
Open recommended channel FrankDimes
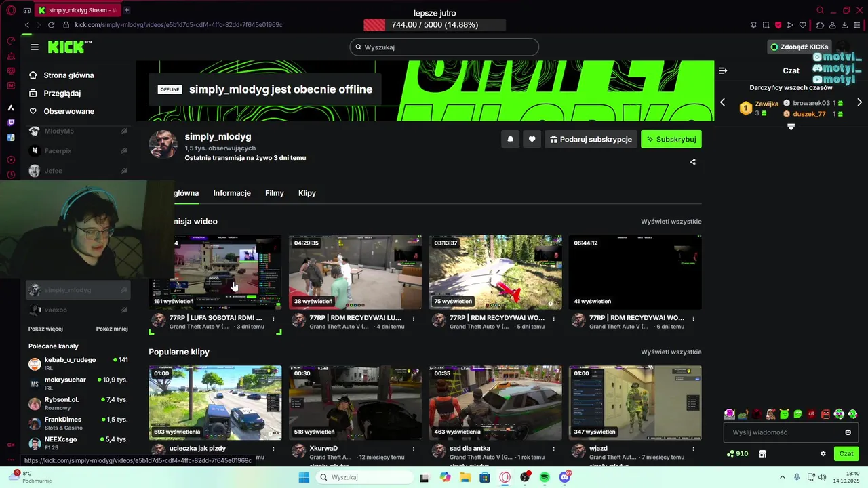(x=78, y=424)
